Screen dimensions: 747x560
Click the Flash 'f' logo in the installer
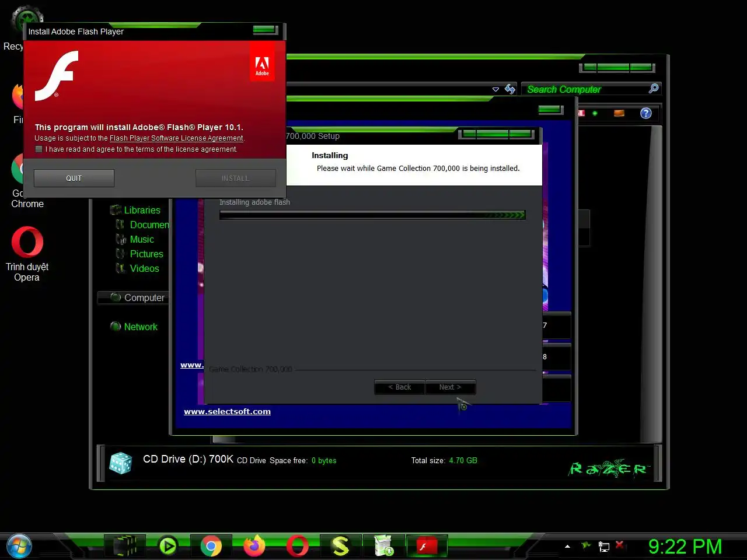click(x=57, y=76)
